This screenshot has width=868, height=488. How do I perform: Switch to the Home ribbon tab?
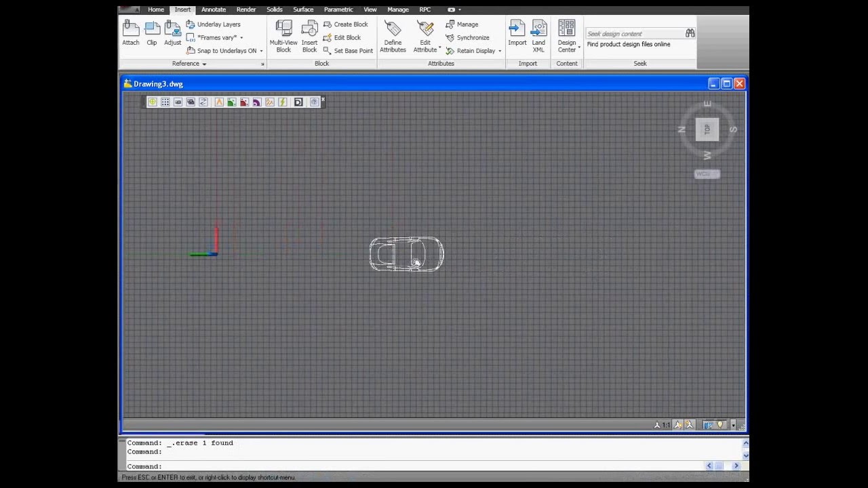pos(156,9)
